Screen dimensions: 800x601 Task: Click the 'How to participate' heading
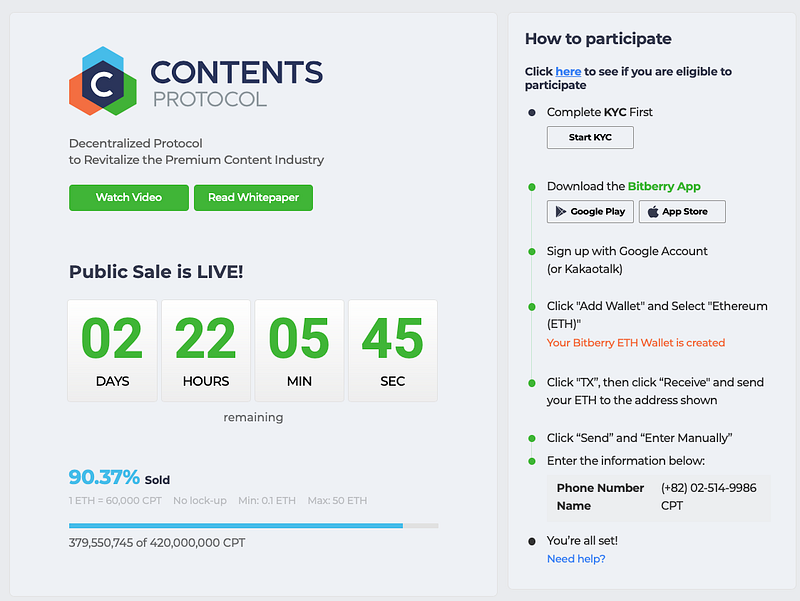pyautogui.click(x=598, y=39)
